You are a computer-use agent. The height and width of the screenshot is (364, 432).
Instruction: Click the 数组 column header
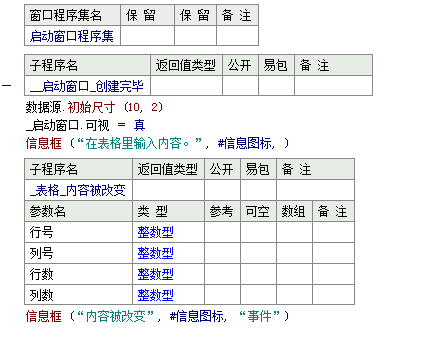pyautogui.click(x=295, y=211)
